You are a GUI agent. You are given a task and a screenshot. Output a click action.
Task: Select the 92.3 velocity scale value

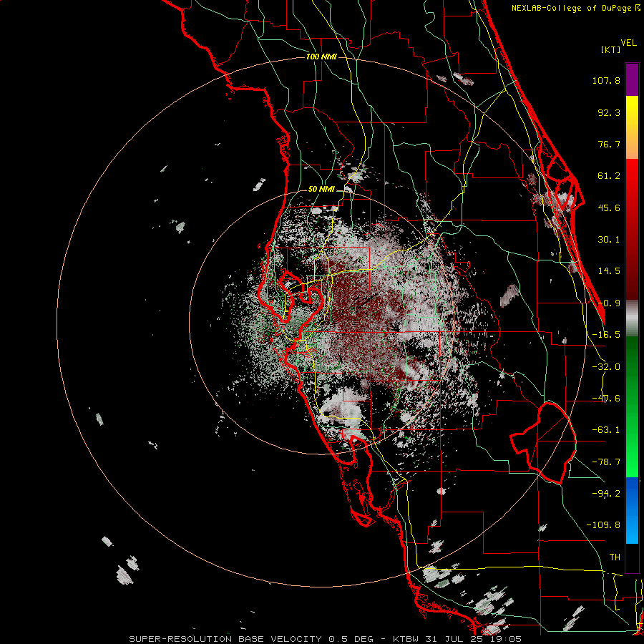coord(609,112)
